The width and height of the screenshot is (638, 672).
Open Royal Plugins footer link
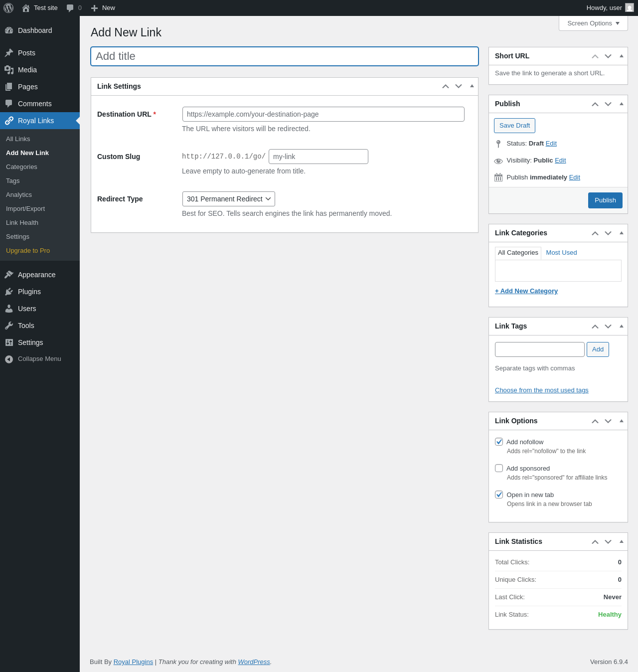tap(133, 662)
